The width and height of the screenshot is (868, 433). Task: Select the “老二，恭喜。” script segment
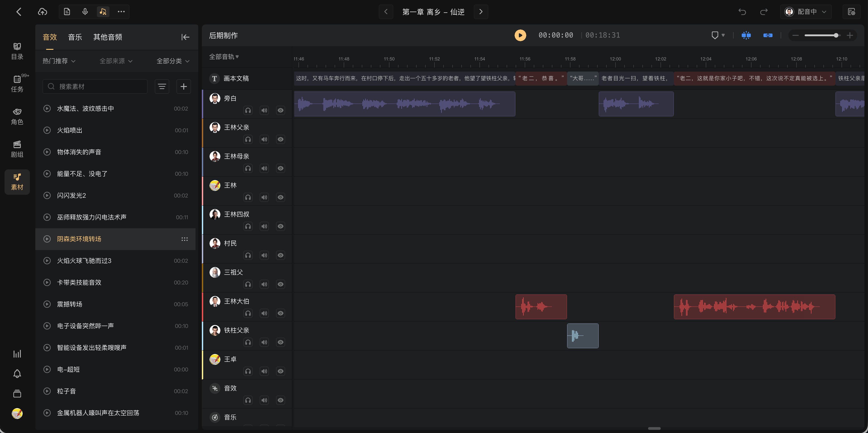click(x=541, y=78)
